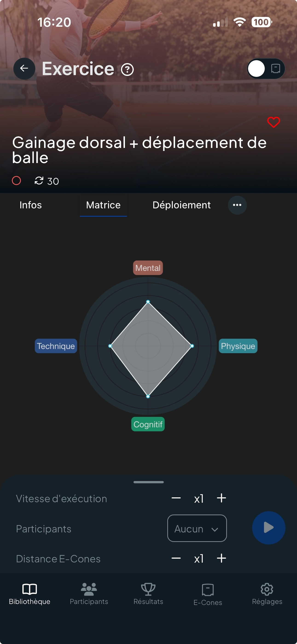
Task: Tap the Exercice header title
Action: coord(78,69)
